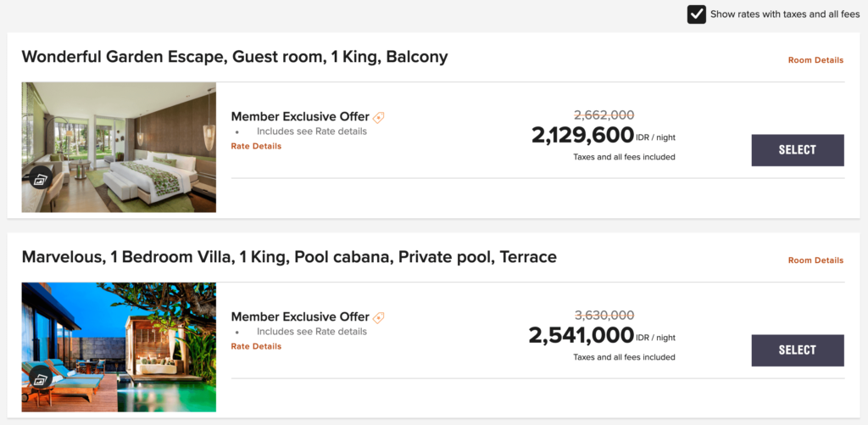
Task: Click Member Exclusive Offer text for Garden Escape
Action: pos(300,117)
